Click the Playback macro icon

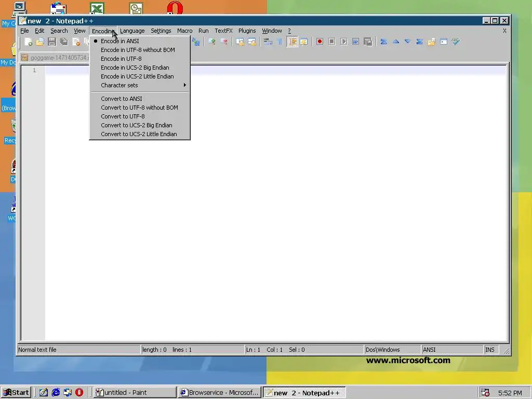pos(344,42)
